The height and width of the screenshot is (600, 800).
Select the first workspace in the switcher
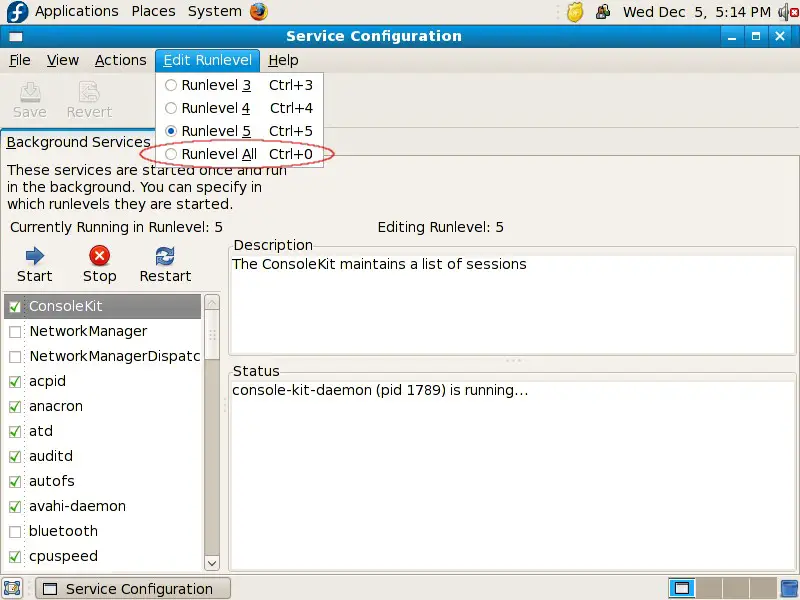pyautogui.click(x=682, y=588)
